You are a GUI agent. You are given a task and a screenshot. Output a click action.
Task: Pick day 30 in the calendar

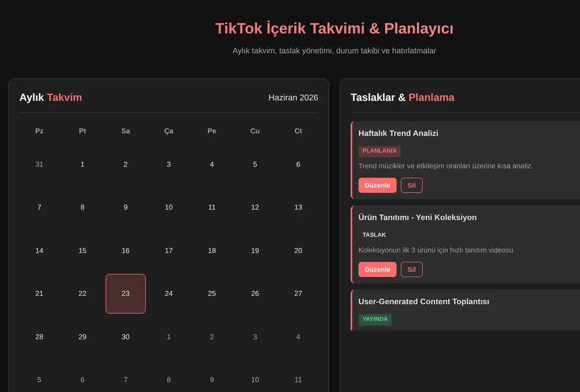pos(126,337)
